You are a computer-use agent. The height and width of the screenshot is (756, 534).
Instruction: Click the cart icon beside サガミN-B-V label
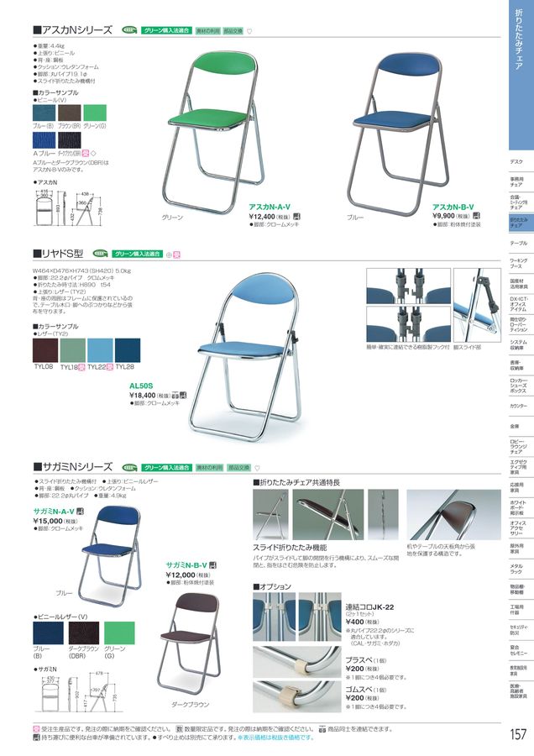[x=213, y=565]
